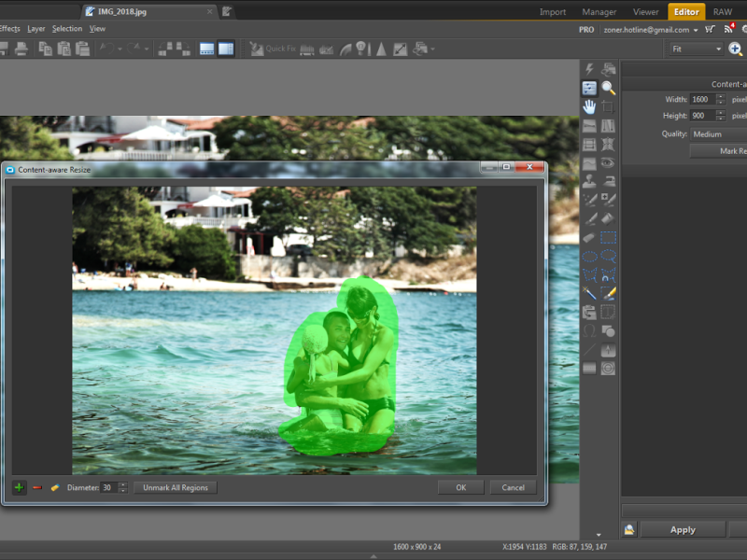Viewport: 747px width, 560px height.
Task: Toggle the filmstrip panel display
Action: point(206,49)
